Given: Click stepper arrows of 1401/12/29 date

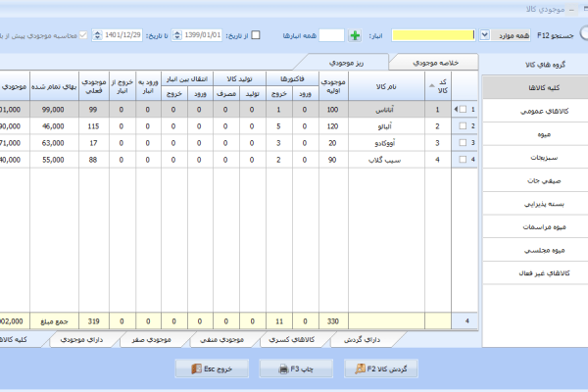Looking at the screenshot, I should 97,35.
